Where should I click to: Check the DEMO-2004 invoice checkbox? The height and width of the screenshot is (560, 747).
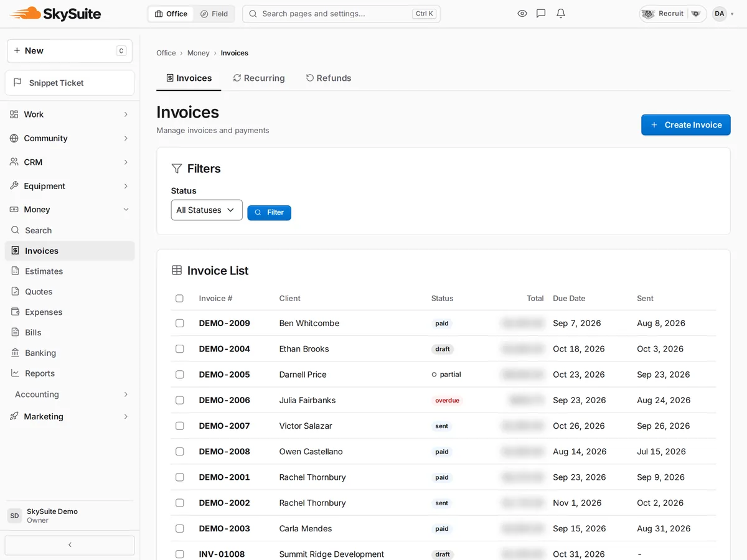click(179, 349)
